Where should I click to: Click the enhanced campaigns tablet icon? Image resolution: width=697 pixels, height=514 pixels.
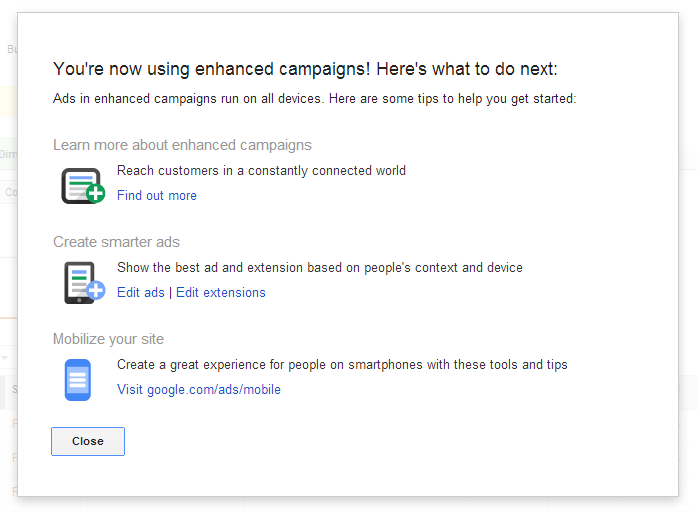83,185
